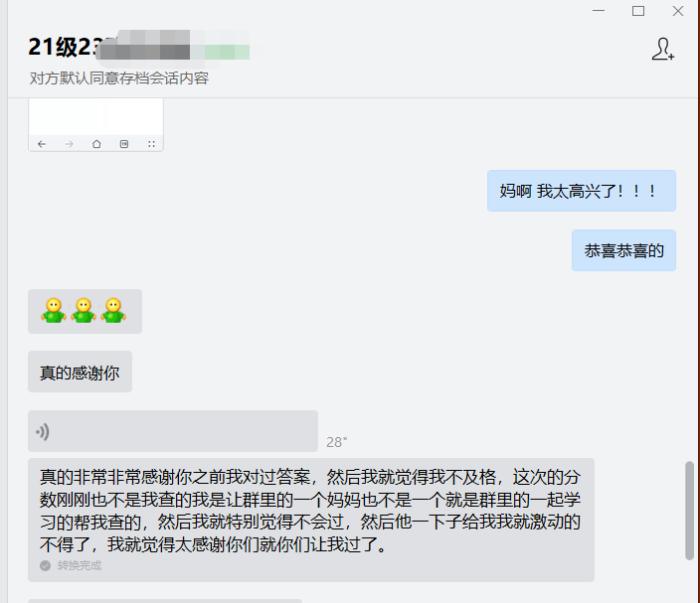The width and height of the screenshot is (700, 603).
Task: Open the screenshot image thumbnail
Action: [x=96, y=125]
